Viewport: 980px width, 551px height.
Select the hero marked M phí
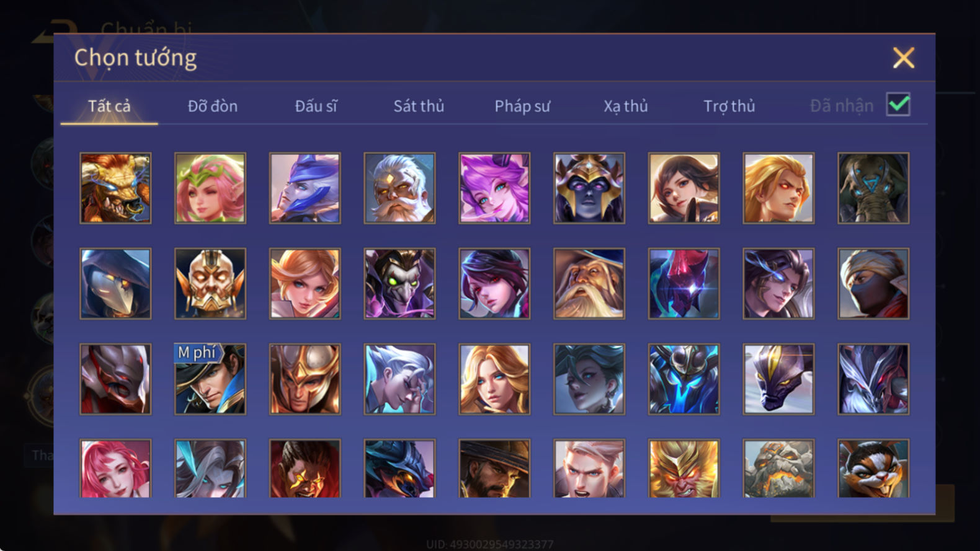coord(210,379)
